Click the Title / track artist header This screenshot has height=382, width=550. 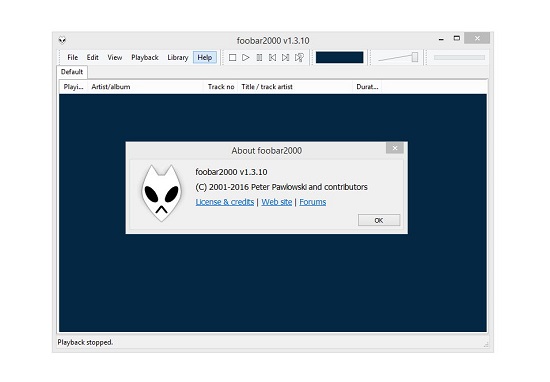295,87
